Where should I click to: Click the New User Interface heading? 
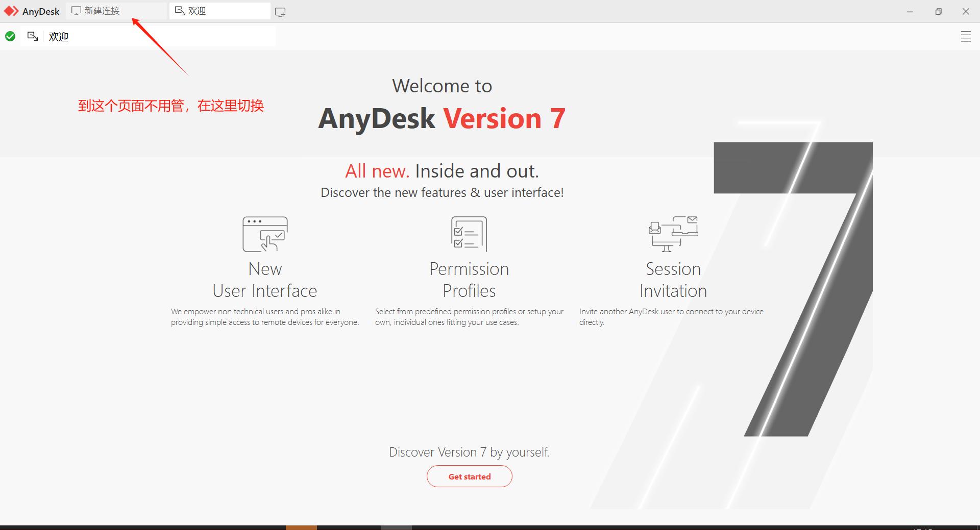(265, 280)
